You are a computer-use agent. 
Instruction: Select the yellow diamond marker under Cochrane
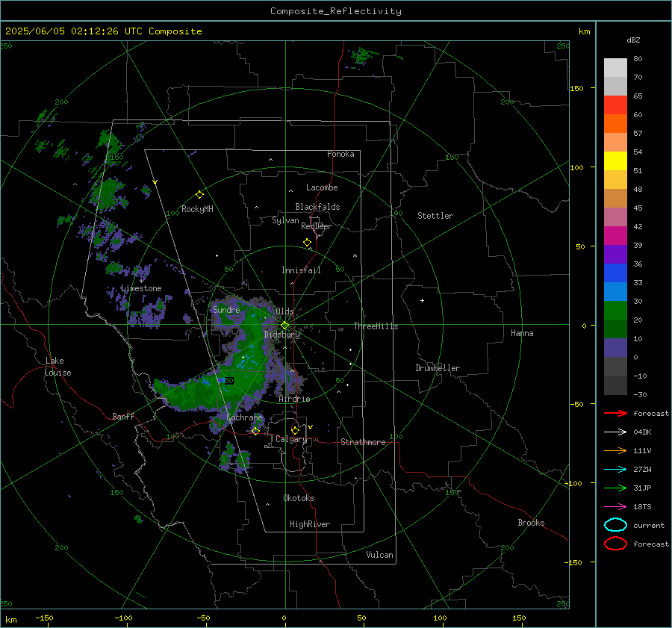coord(255,431)
